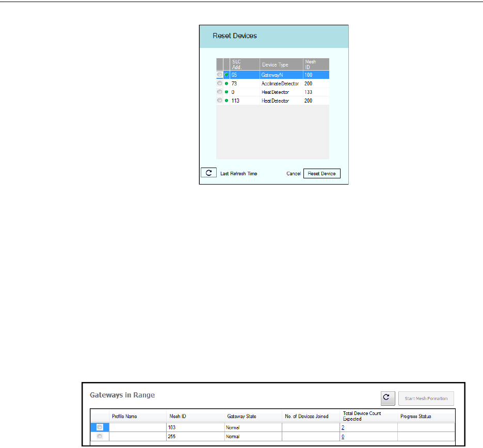Select radio button for AcclimateDetector row
This screenshot has height=448, width=483.
(220, 83)
